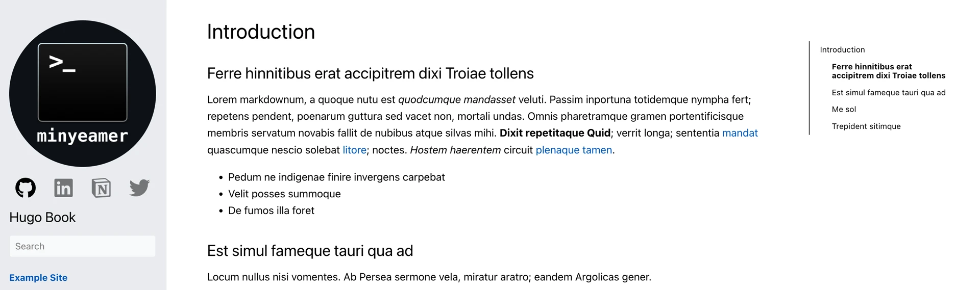Open the Example Site menu link
Viewport: 980px width, 290px height.
point(38,278)
